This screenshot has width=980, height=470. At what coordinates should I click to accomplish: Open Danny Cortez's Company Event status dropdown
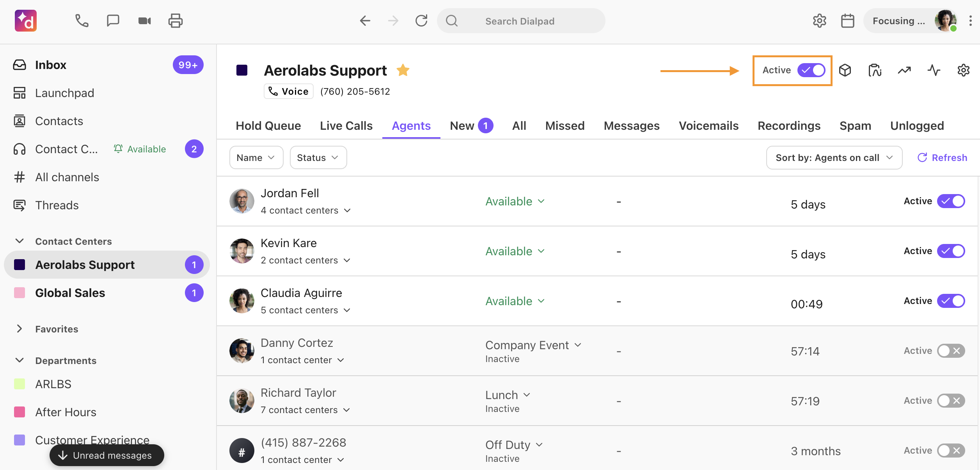coord(534,345)
